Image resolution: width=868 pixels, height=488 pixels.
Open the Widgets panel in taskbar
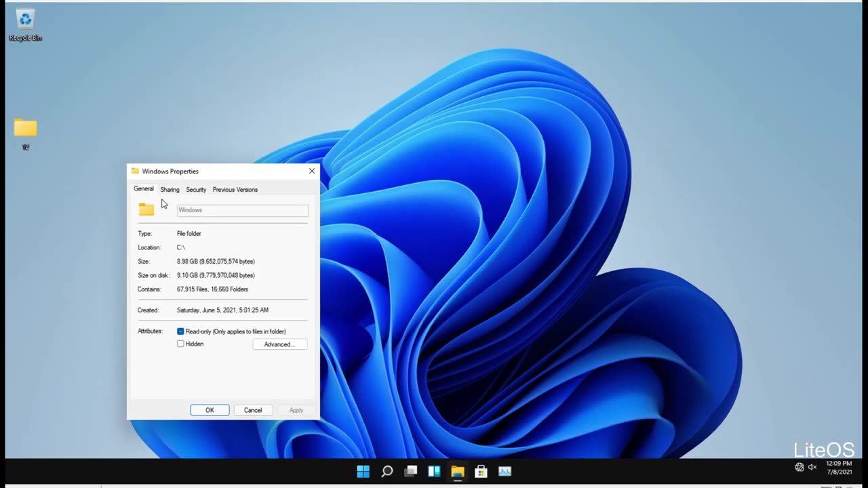[x=434, y=471]
